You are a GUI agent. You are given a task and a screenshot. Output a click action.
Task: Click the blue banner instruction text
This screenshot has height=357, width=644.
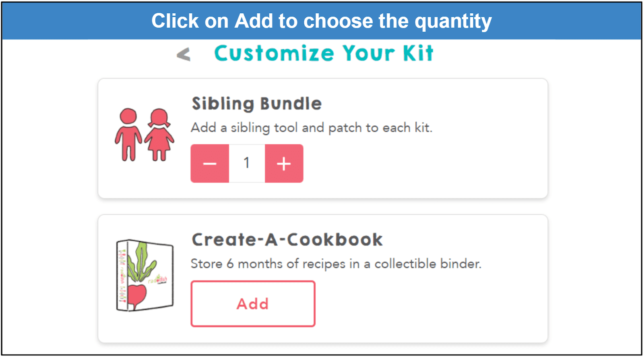click(322, 21)
